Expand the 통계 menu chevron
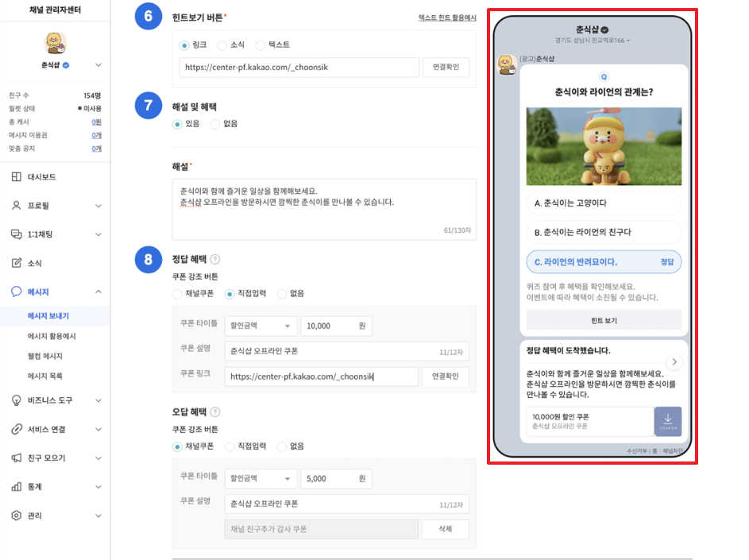Image resolution: width=749 pixels, height=560 pixels. click(x=98, y=487)
